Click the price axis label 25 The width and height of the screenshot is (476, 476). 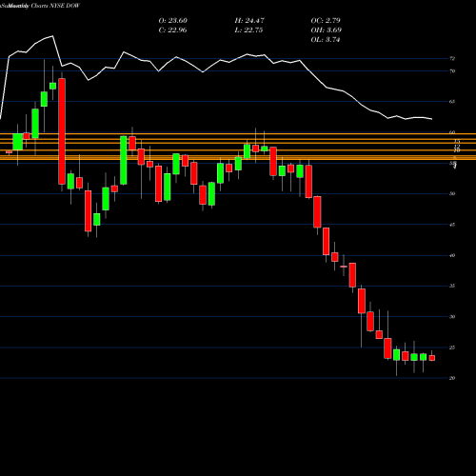point(452,347)
